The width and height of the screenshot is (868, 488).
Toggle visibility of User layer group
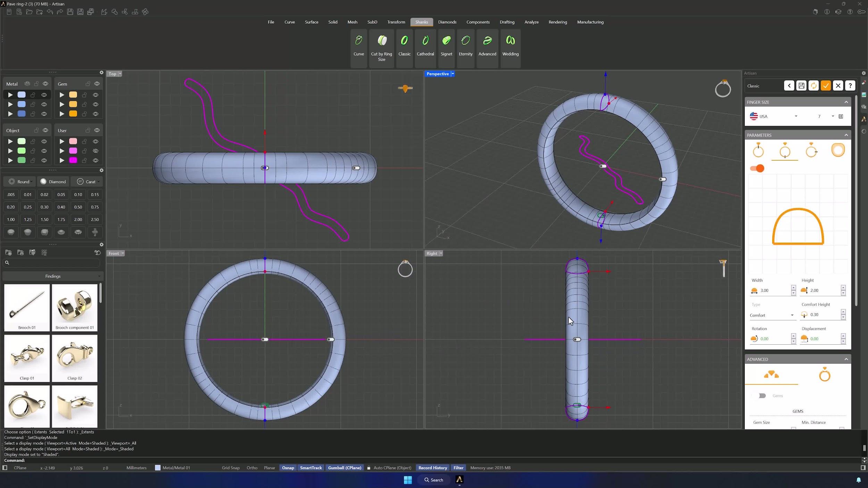pyautogui.click(x=97, y=130)
